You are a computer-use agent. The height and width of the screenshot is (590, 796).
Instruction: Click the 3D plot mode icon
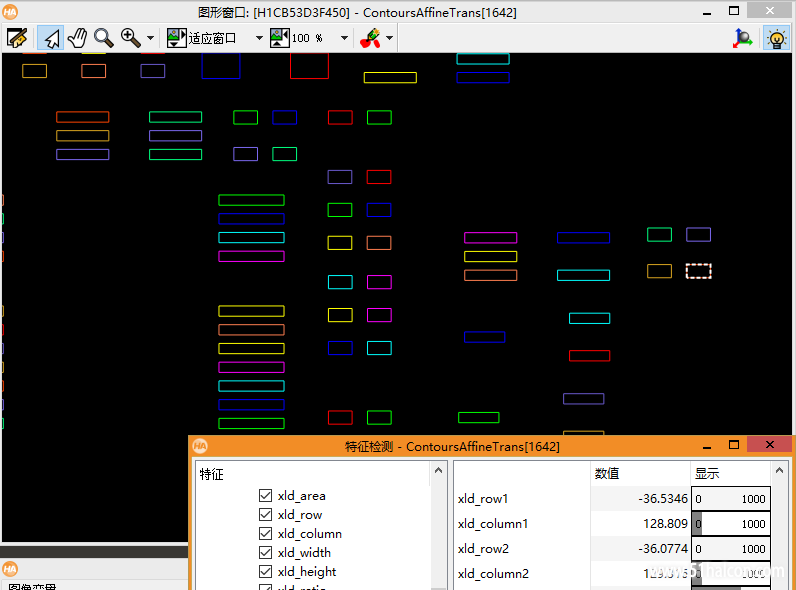coord(743,39)
